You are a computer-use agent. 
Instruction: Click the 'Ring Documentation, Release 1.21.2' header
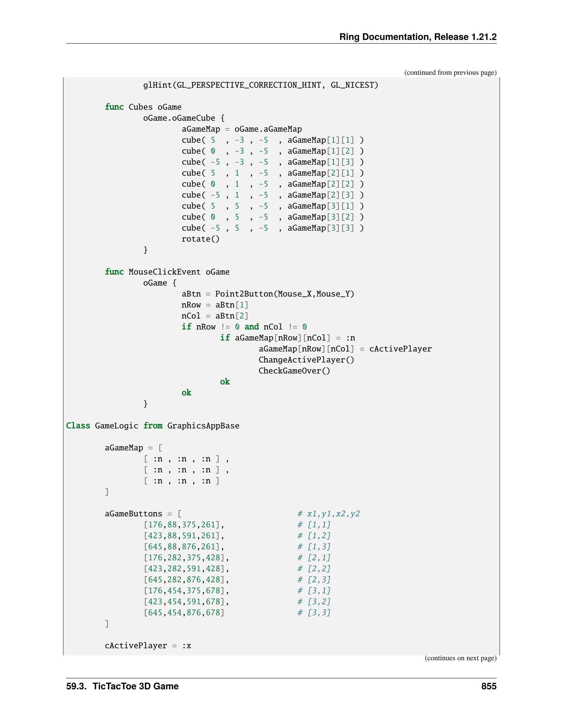(x=418, y=37)
